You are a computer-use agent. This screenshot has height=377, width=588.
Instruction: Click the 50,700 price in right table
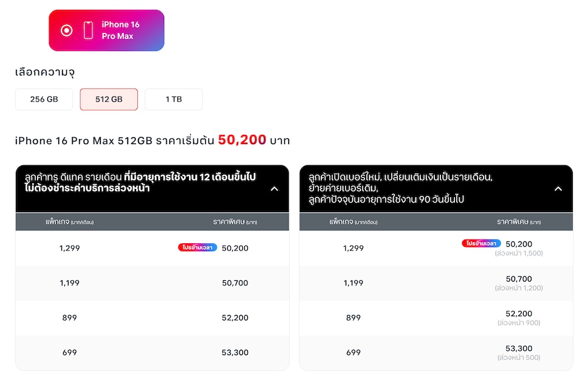[519, 279]
